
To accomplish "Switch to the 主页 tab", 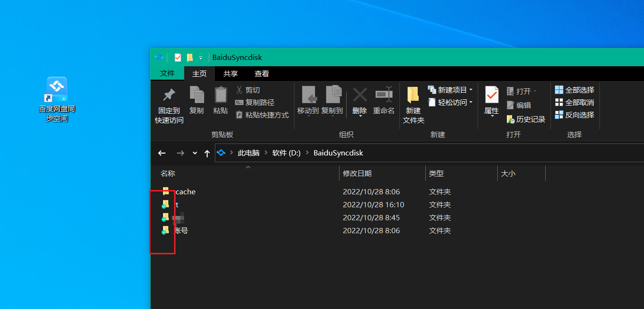I will point(199,73).
